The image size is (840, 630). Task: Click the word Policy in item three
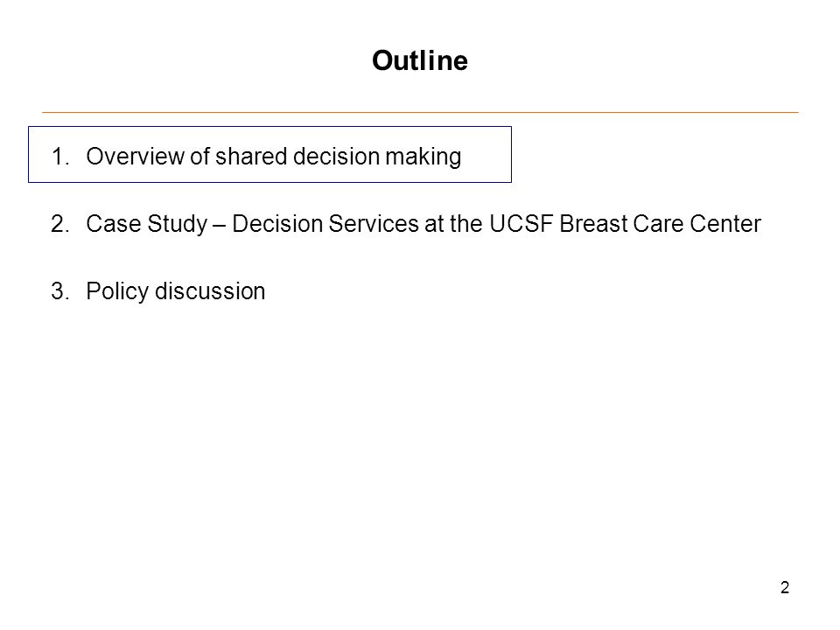coord(117,292)
